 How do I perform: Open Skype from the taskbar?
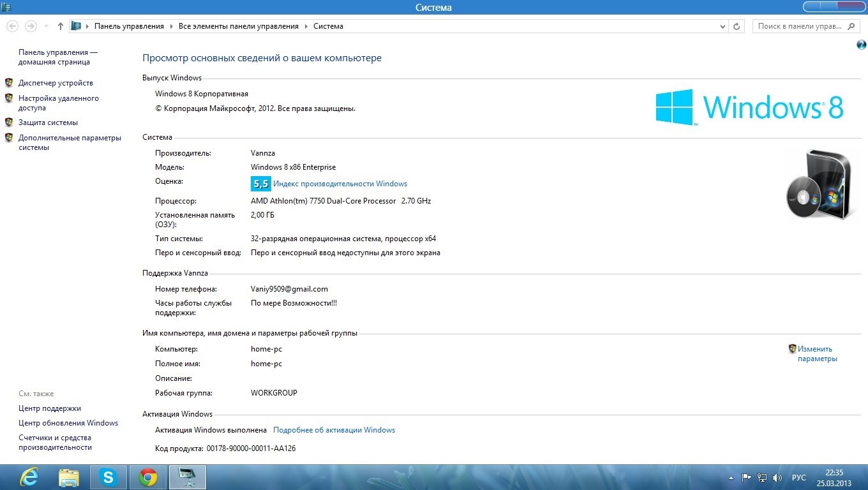[x=108, y=477]
